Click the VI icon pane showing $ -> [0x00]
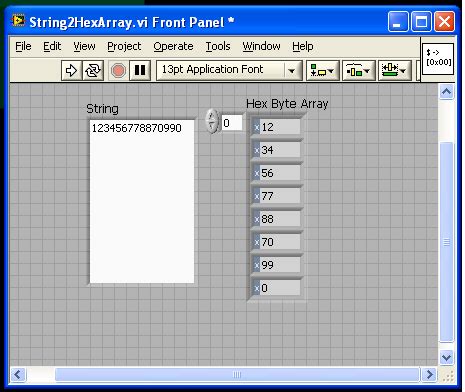 pos(438,59)
